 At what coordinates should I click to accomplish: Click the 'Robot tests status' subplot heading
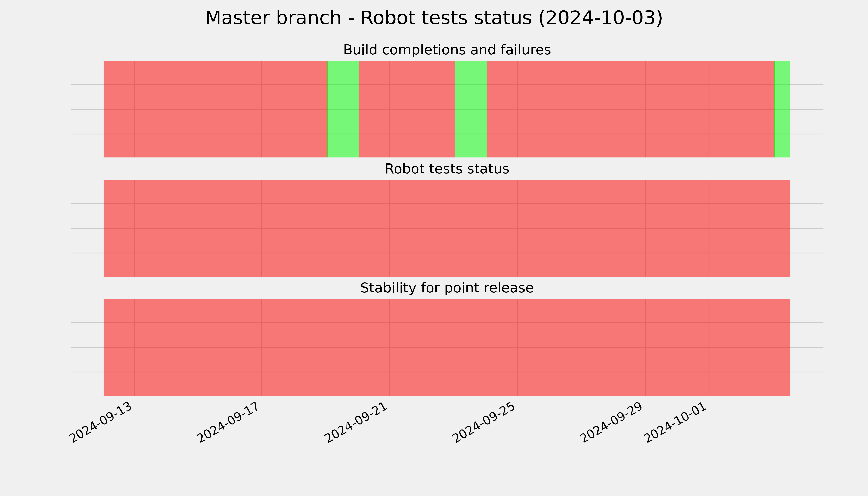(x=447, y=169)
